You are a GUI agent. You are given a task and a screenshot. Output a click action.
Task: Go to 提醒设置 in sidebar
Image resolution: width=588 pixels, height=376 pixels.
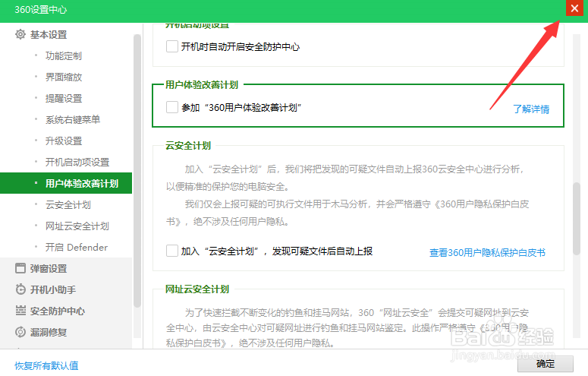pos(64,99)
